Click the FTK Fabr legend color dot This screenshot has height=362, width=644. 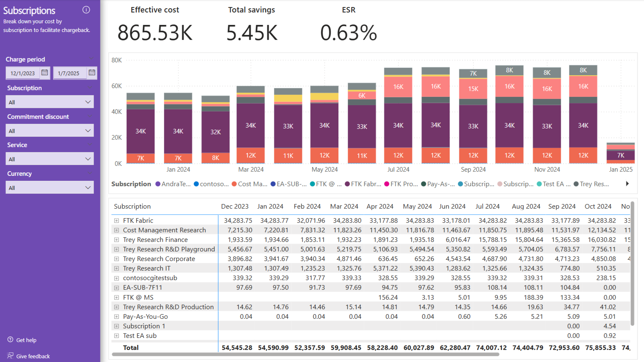pyautogui.click(x=347, y=184)
